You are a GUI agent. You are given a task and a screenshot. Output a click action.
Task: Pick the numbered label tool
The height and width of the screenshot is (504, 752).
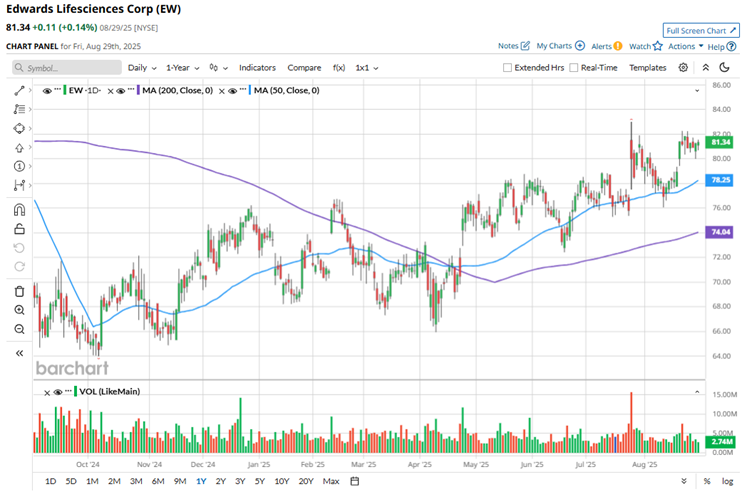[19, 166]
